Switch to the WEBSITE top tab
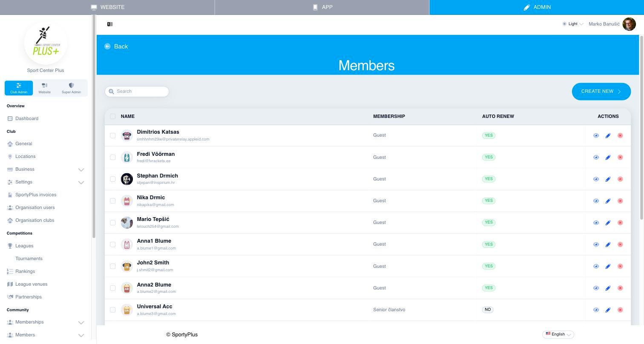 tap(107, 7)
